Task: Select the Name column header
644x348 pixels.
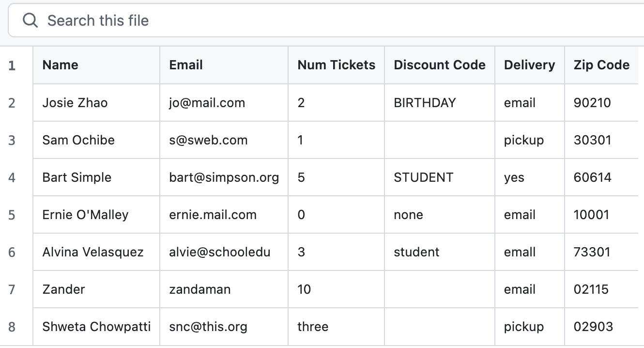Action: click(96, 65)
